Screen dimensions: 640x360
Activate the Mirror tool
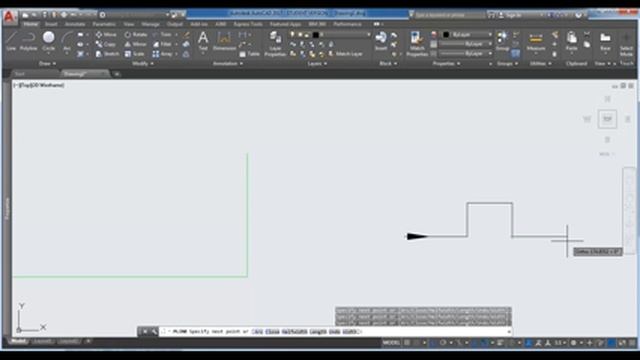click(136, 44)
